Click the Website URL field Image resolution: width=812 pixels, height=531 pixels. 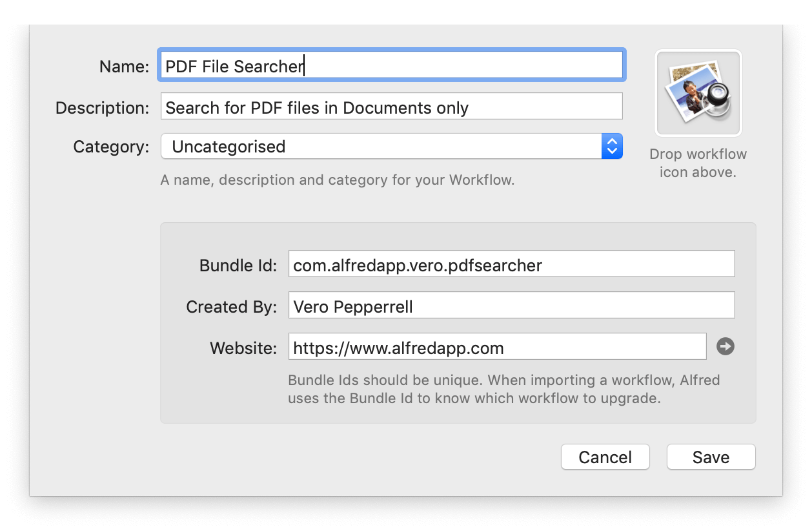point(498,346)
